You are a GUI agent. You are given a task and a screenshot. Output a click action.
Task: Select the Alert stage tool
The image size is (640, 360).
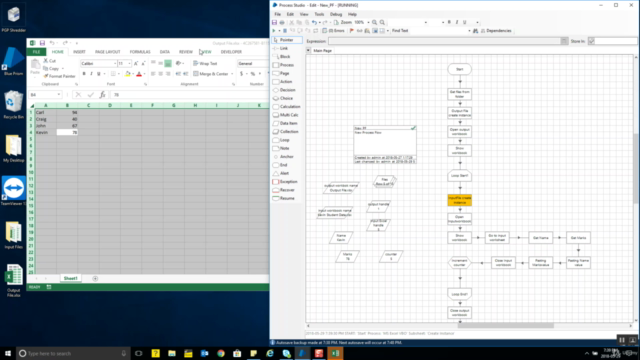[281, 173]
